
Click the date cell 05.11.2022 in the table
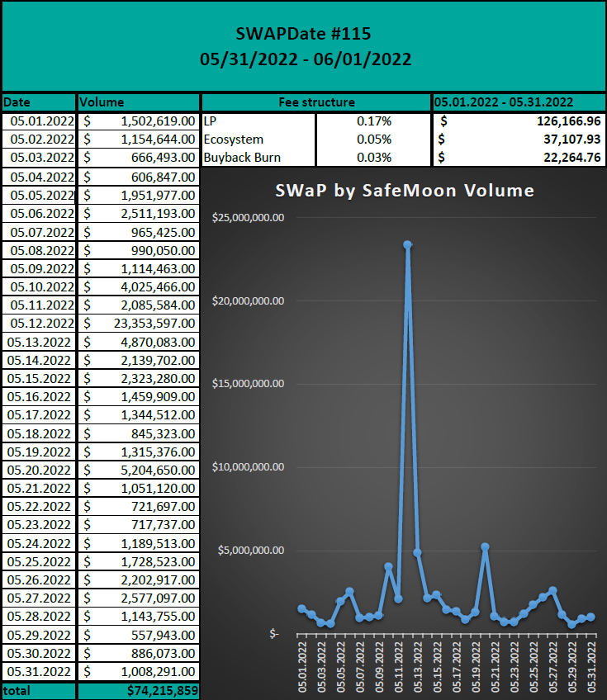pyautogui.click(x=39, y=305)
